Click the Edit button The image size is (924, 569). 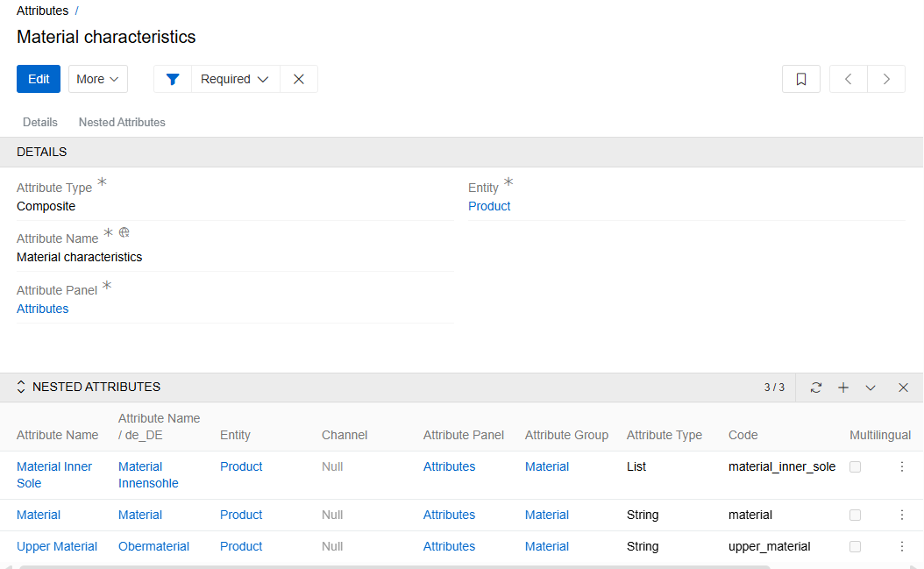(38, 78)
